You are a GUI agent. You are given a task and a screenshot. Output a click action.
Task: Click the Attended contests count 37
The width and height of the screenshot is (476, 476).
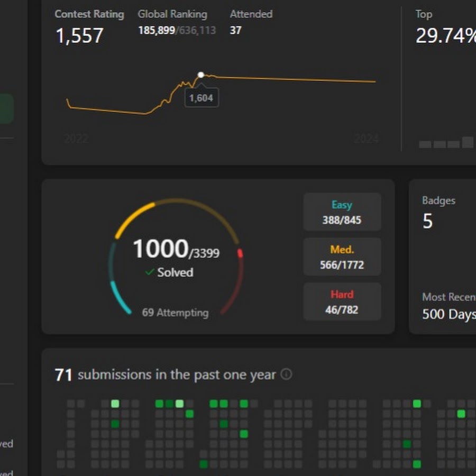click(235, 30)
